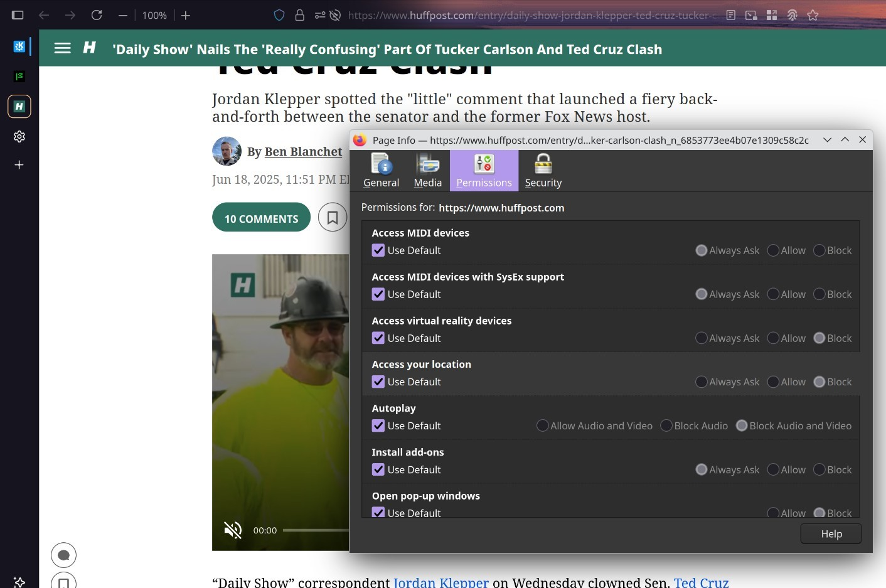This screenshot has height=588, width=886.
Task: Follow the Jordan Klepper link
Action: click(x=441, y=582)
